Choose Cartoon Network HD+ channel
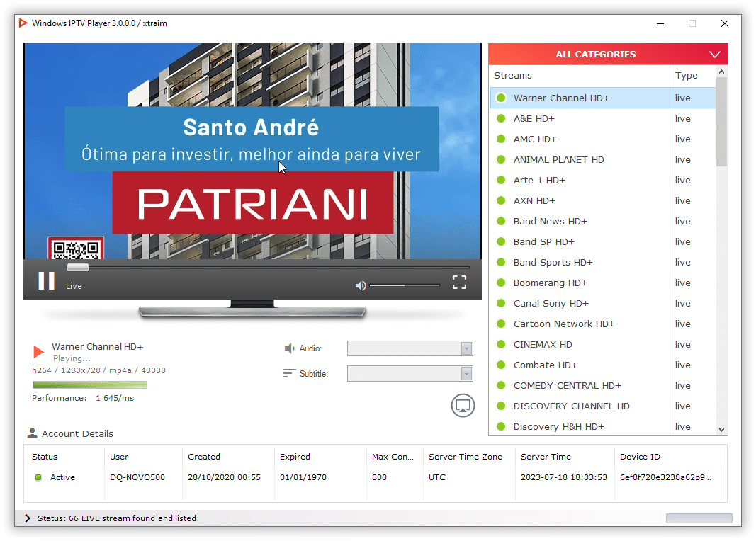Screen dimensions: 756x541 [x=603, y=324]
